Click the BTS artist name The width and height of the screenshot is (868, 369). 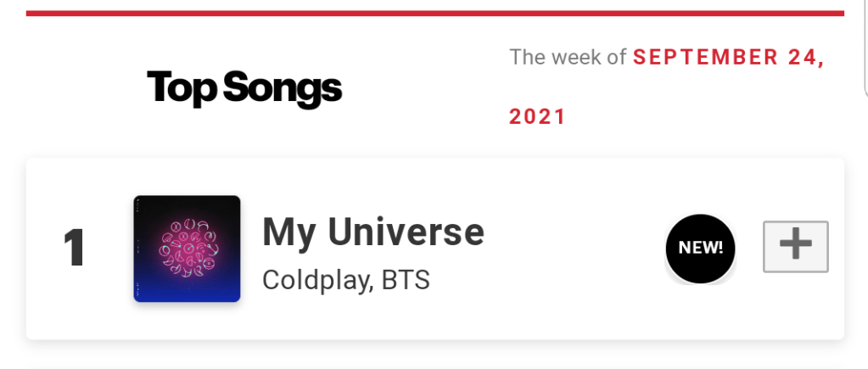click(x=405, y=280)
